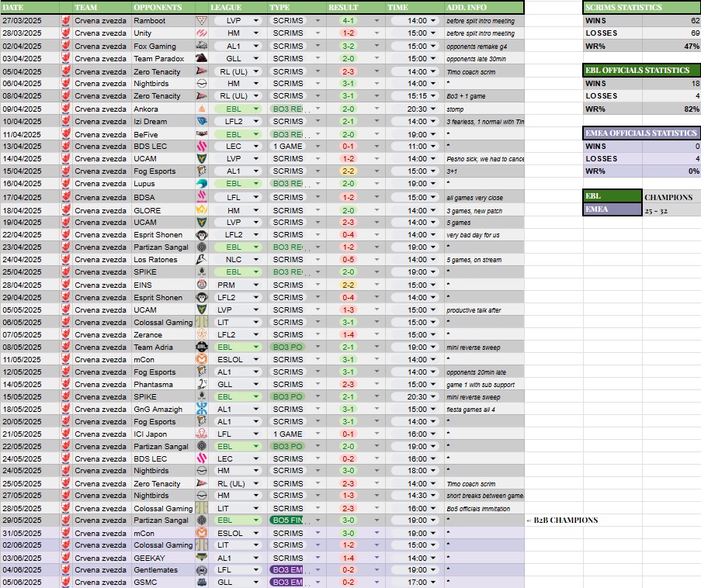This screenshot has width=701, height=588.
Task: Expand the SCRIMS type dropdown in Ramboot row
Action: [x=318, y=20]
